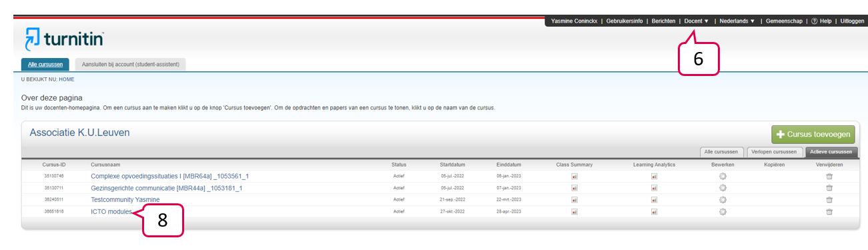This screenshot has height=250, width=868.
Task: Open Gemeenschap link
Action: pyautogui.click(x=784, y=21)
